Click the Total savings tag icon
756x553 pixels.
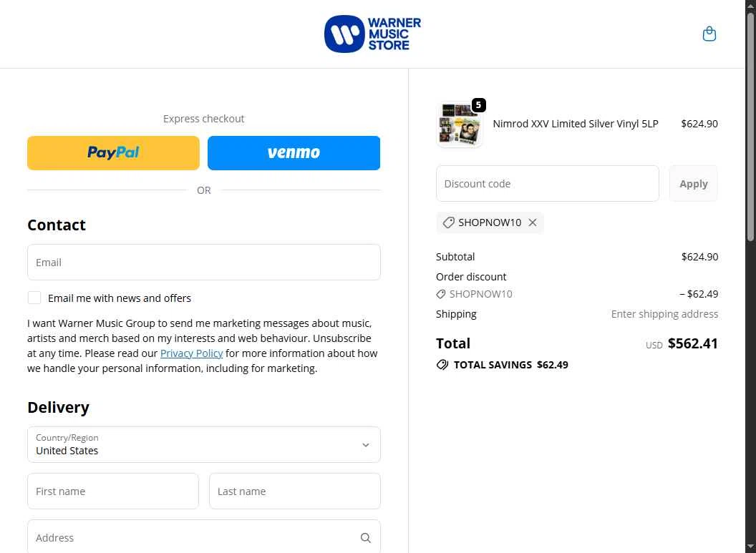tap(442, 365)
